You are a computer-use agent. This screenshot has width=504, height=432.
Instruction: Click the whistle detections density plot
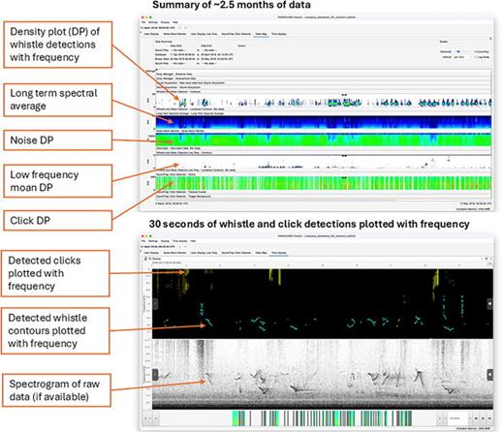[x=324, y=101]
